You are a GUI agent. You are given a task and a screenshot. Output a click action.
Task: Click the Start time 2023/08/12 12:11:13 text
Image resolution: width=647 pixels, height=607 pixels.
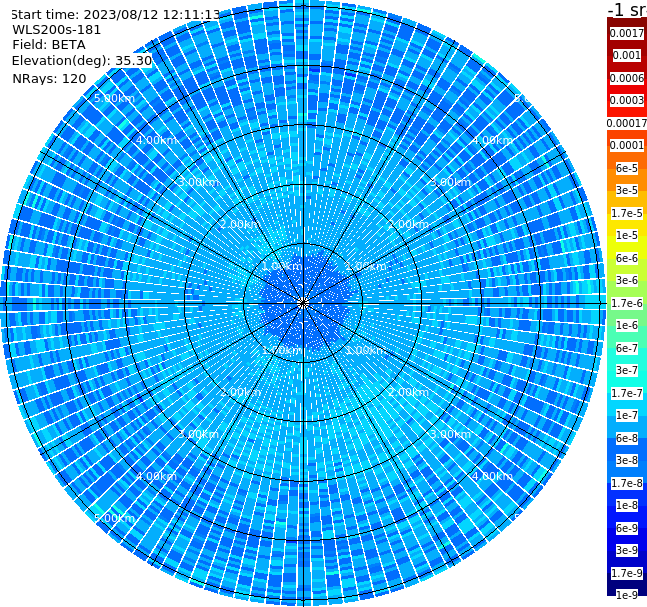(115, 15)
